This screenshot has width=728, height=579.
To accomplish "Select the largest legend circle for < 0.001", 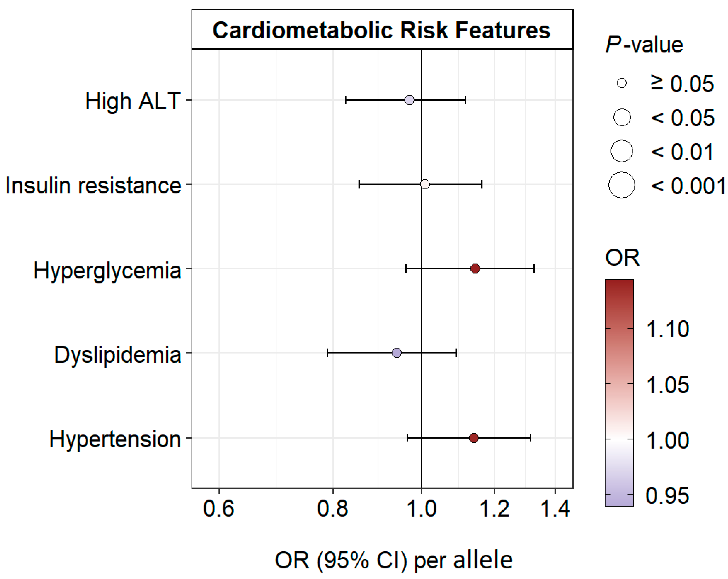I will coord(622,185).
